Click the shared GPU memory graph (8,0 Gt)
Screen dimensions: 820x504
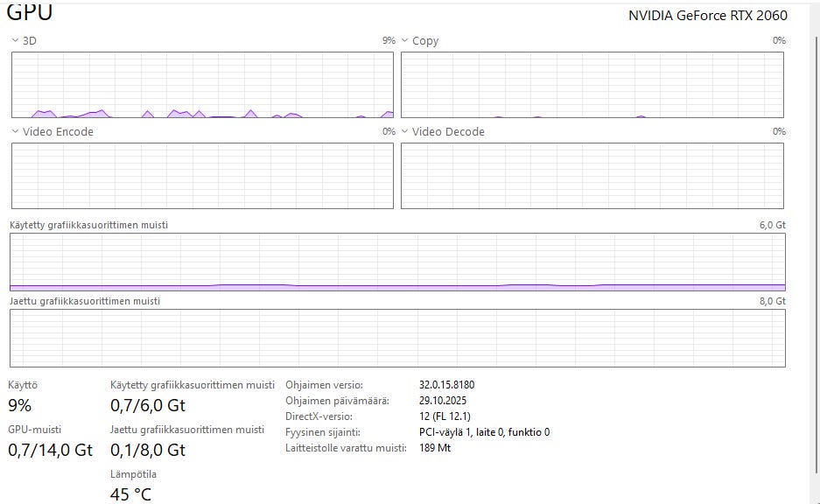point(397,338)
